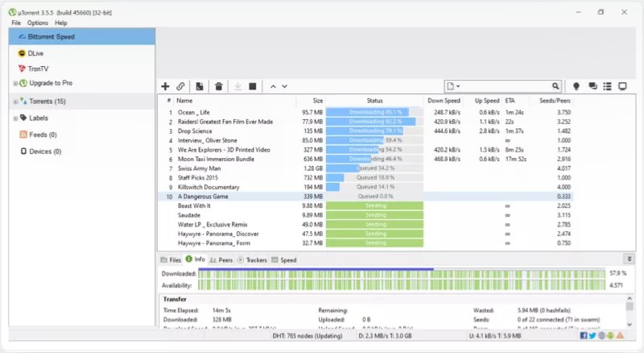Sort by the ETA column header

click(x=510, y=101)
